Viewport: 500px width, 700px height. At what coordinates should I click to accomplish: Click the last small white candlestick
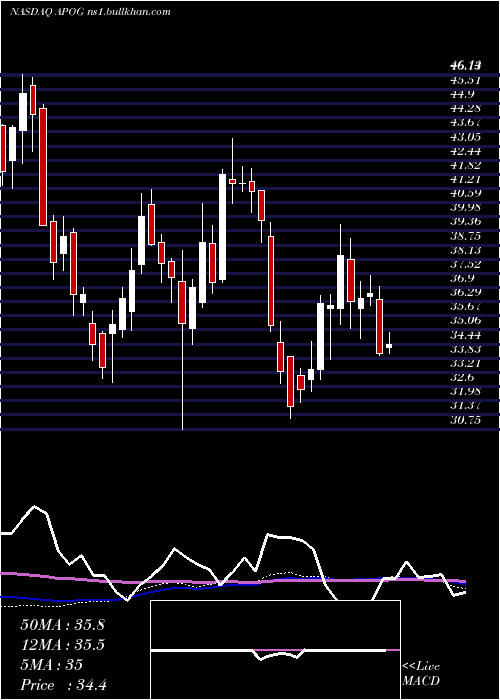[389, 344]
